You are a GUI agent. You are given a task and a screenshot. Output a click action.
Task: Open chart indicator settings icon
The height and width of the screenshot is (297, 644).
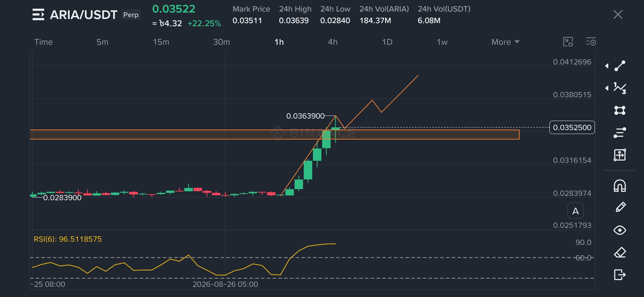(x=591, y=42)
